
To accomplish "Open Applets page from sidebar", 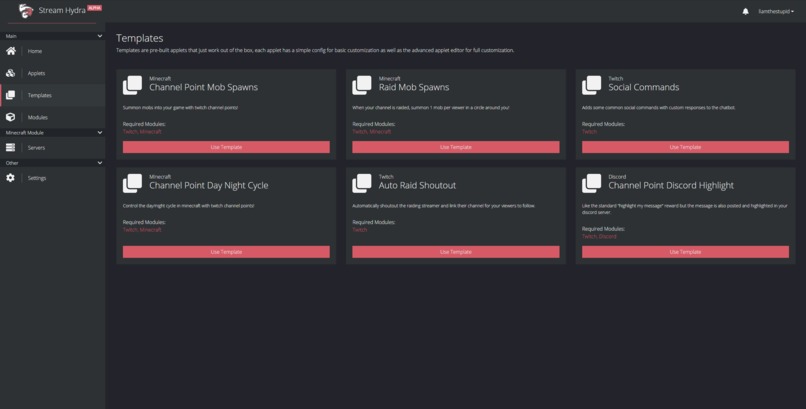I will click(x=52, y=73).
